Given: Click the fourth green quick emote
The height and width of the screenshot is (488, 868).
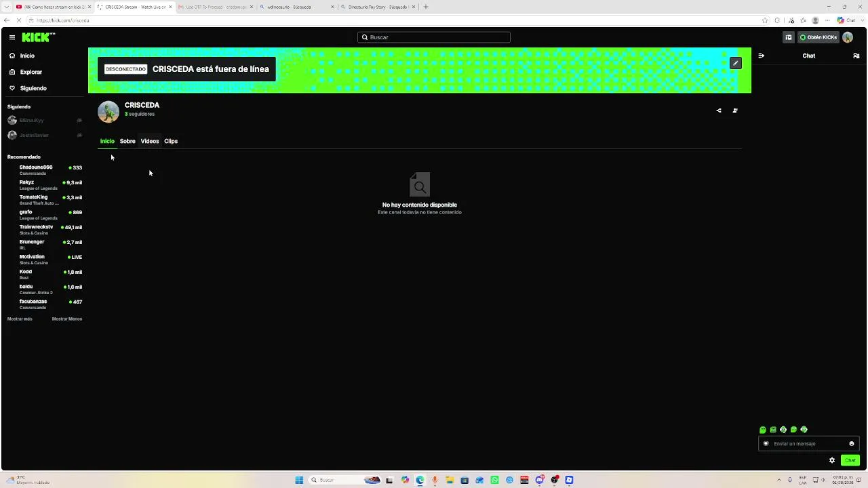Looking at the screenshot, I should click(x=793, y=430).
